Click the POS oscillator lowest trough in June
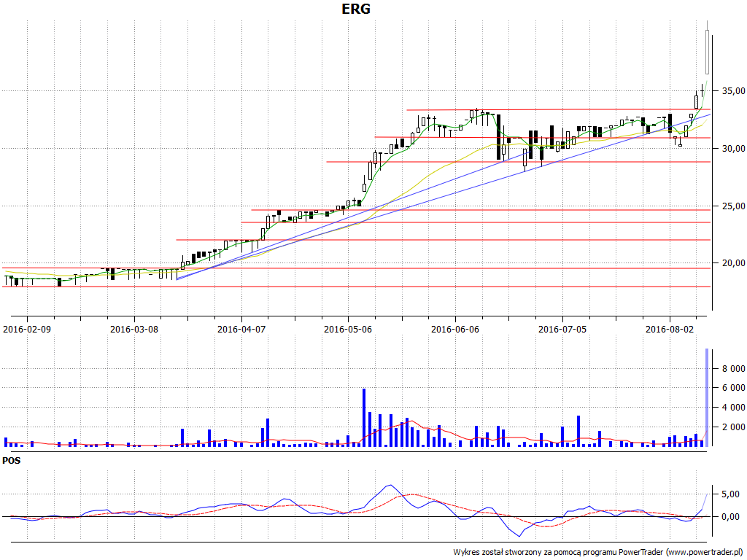 pos(519,536)
